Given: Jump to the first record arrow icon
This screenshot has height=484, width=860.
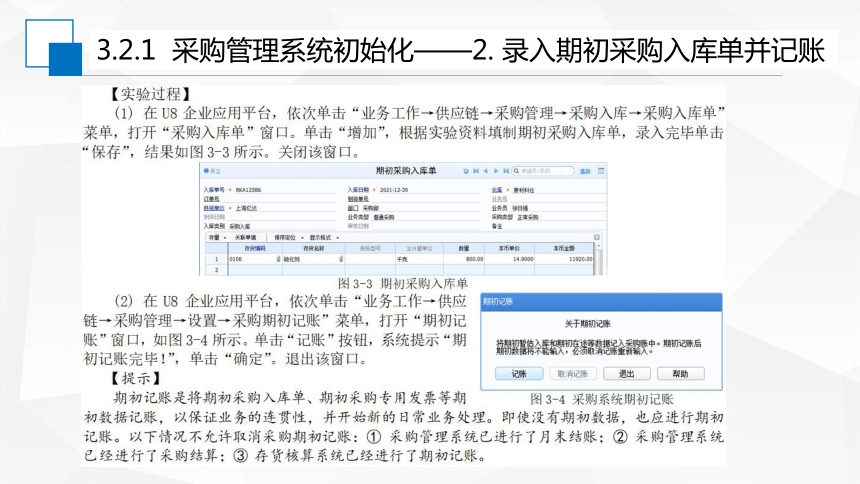Looking at the screenshot, I should [476, 171].
